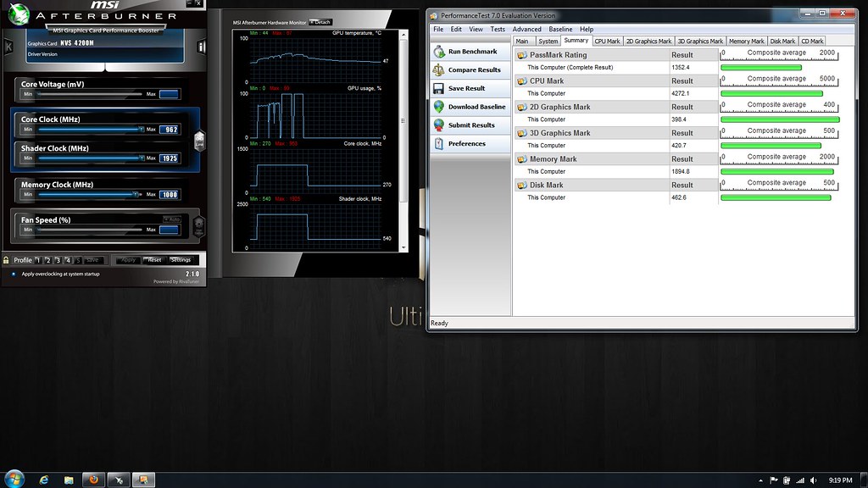The width and height of the screenshot is (868, 488).
Task: Switch to MSI Afterburner taskbar button
Action: coord(119,480)
